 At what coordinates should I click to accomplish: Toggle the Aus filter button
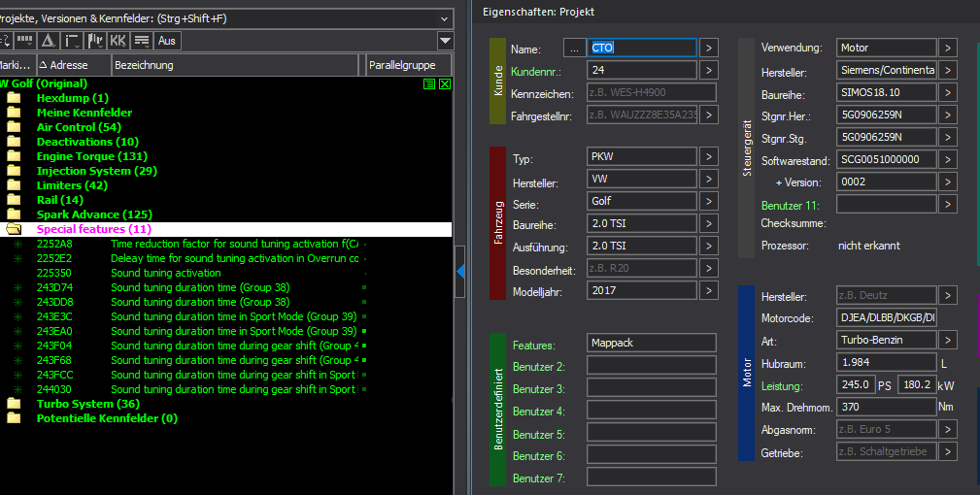pos(167,41)
